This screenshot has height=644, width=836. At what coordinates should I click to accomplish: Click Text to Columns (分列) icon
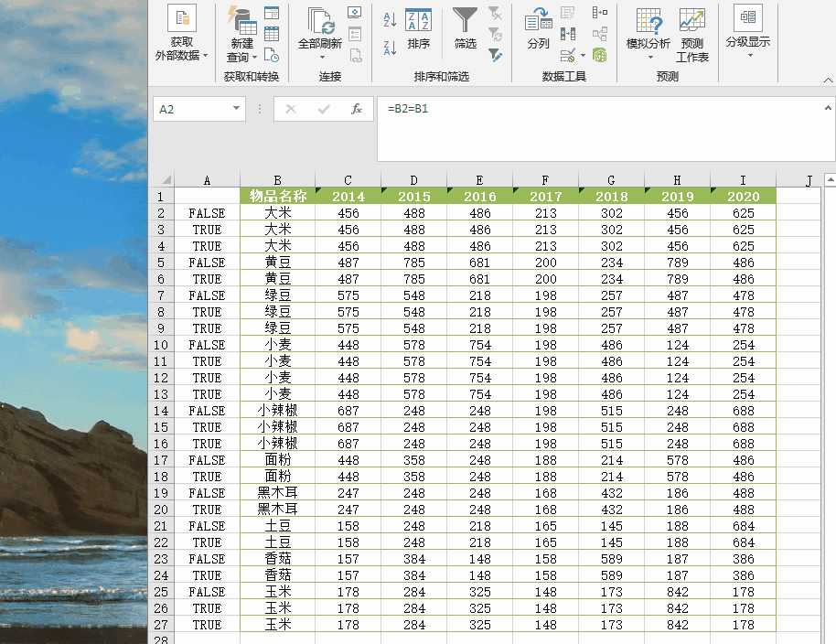[x=538, y=22]
